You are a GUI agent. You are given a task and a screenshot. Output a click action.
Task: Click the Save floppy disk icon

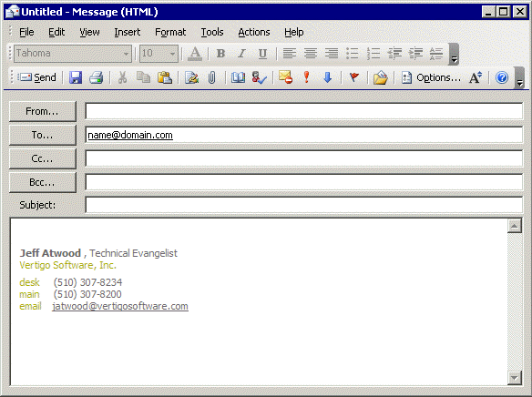point(76,77)
